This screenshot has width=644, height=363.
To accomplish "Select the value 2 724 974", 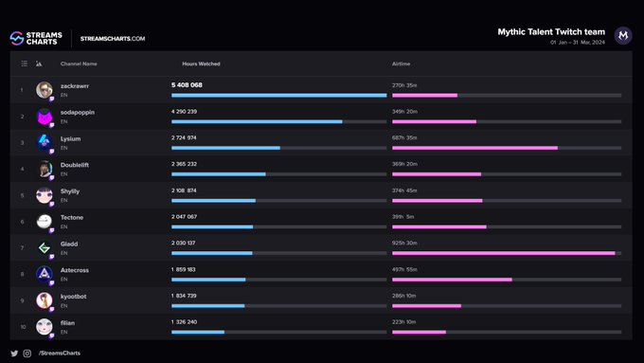I will tap(184, 137).
